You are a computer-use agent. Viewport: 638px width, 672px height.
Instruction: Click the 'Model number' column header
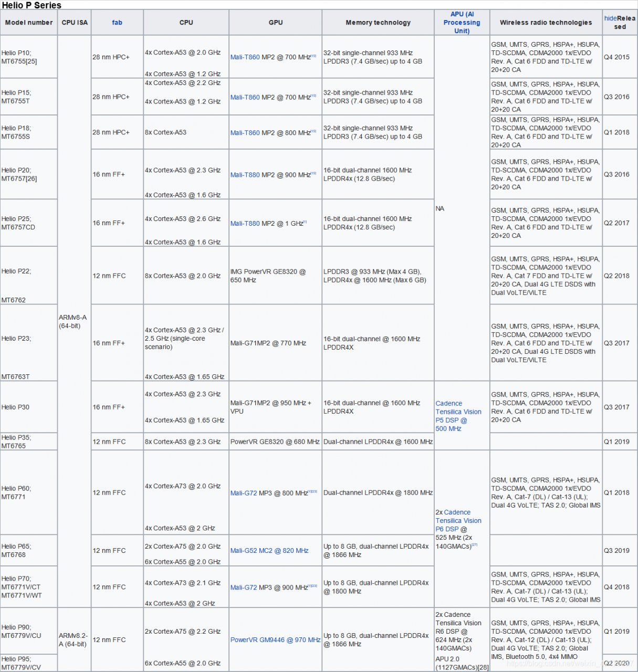pos(29,23)
